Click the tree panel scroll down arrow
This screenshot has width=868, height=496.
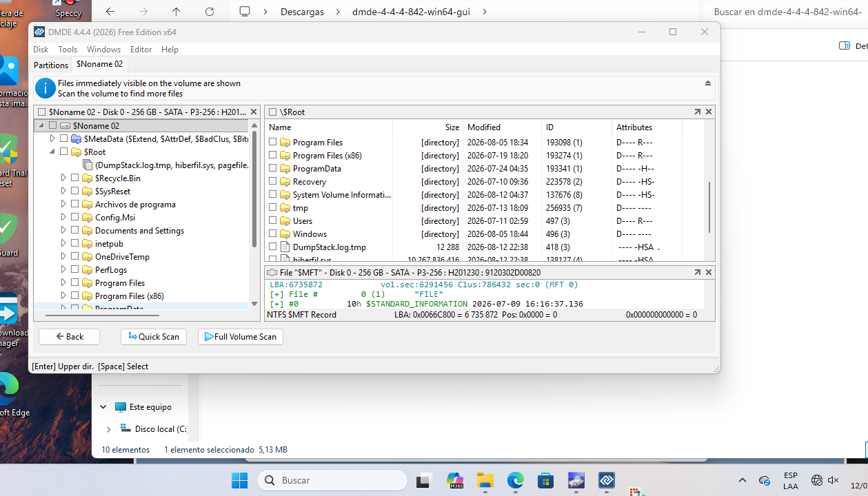[254, 304]
